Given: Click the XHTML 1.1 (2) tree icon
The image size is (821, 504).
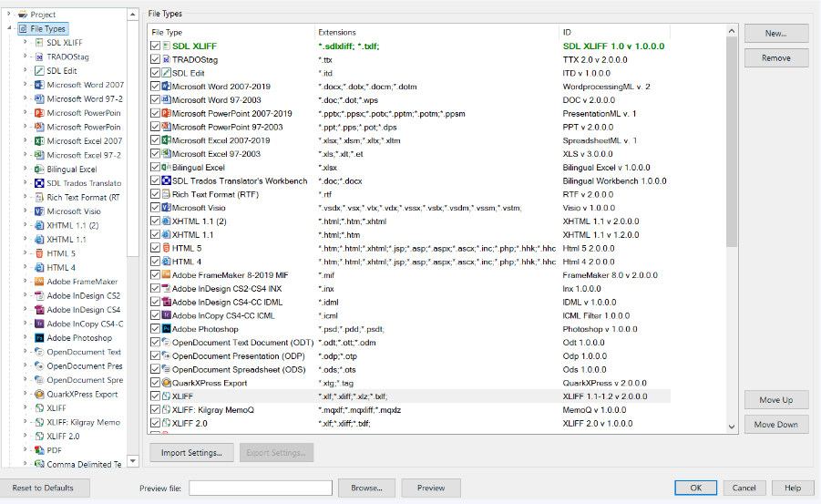Looking at the screenshot, I should [39, 225].
